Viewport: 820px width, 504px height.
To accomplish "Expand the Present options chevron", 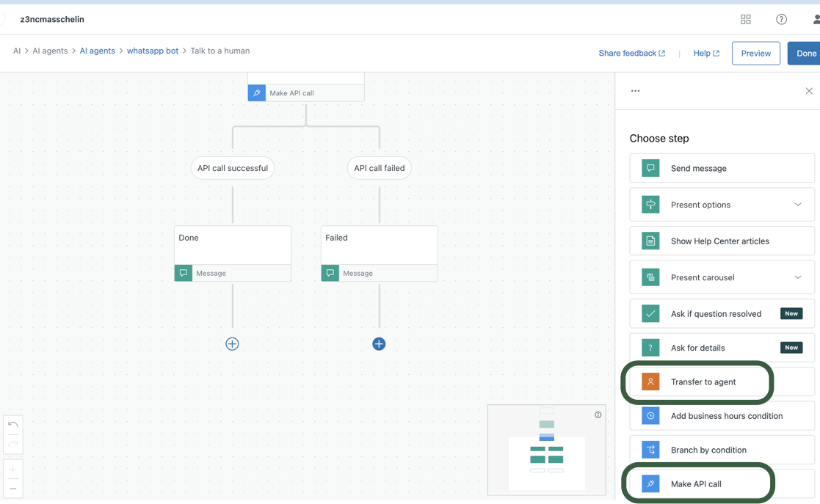I will pyautogui.click(x=798, y=205).
